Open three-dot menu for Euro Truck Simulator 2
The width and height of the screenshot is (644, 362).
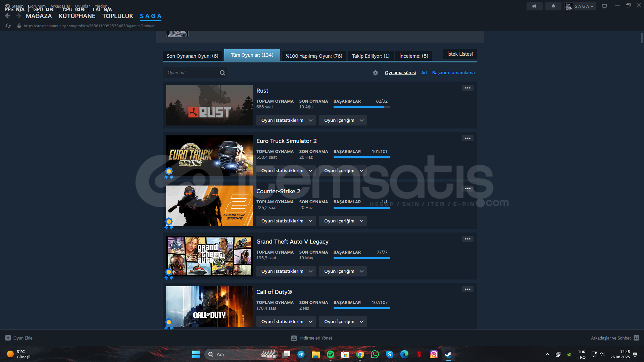[x=468, y=138]
